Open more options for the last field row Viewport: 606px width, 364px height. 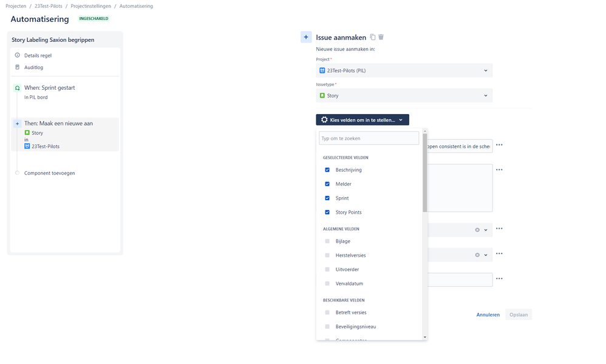tap(499, 278)
